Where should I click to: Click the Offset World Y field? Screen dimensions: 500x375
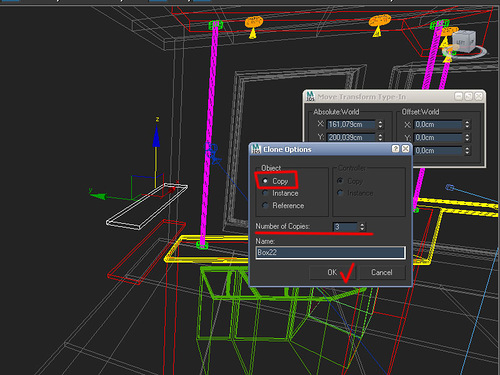pyautogui.click(x=438, y=137)
